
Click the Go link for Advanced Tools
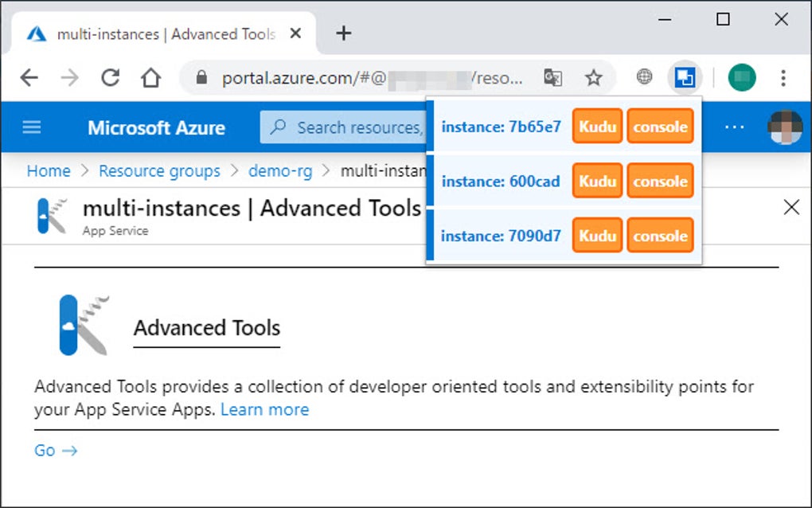pos(56,451)
